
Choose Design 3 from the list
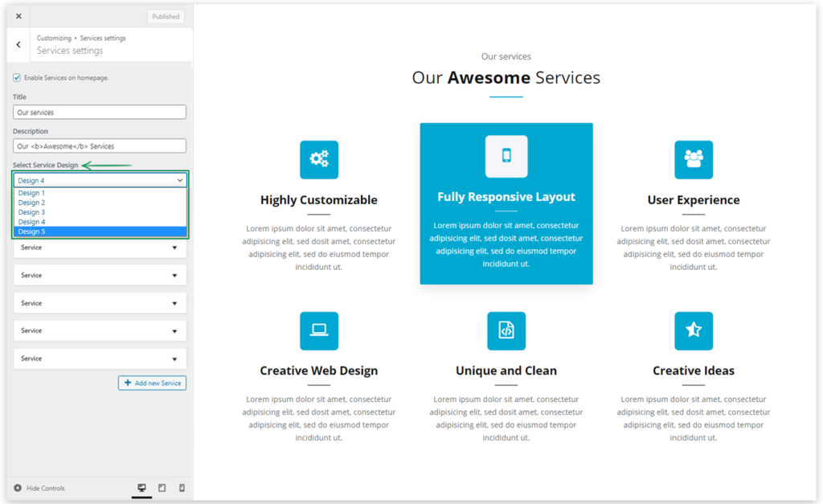(x=100, y=212)
